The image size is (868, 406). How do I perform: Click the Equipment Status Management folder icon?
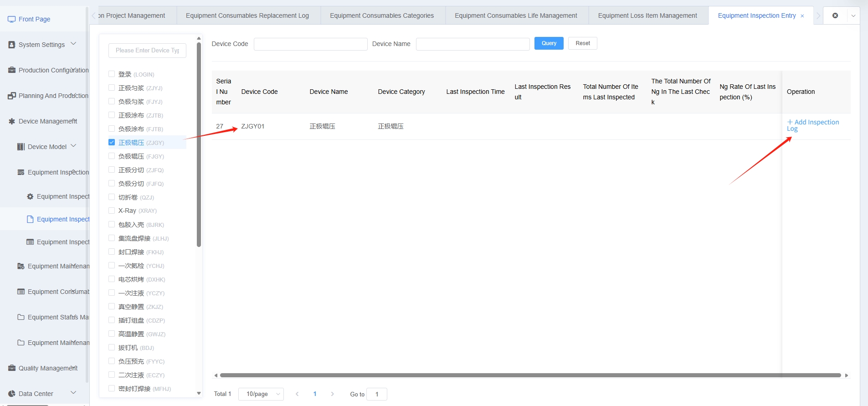click(21, 317)
